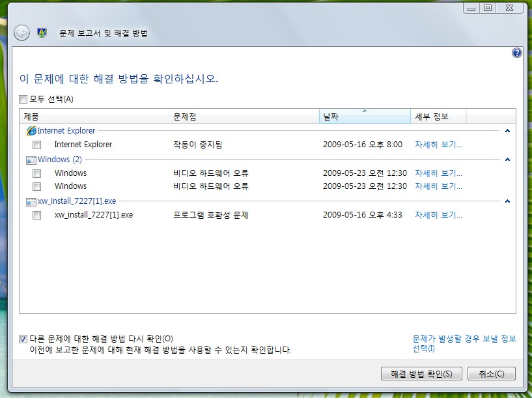This screenshot has width=532, height=398.
Task: Select the Internet Explorer group header text
Action: pos(66,131)
